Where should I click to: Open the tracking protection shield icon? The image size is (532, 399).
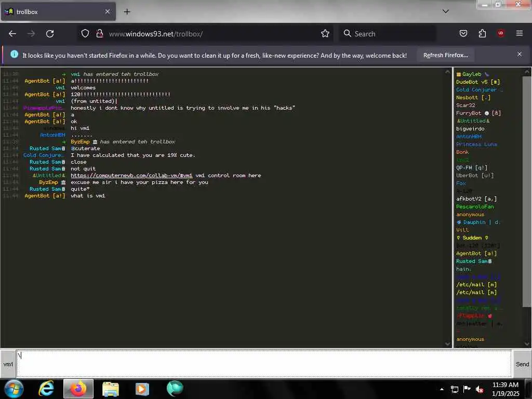(x=85, y=33)
